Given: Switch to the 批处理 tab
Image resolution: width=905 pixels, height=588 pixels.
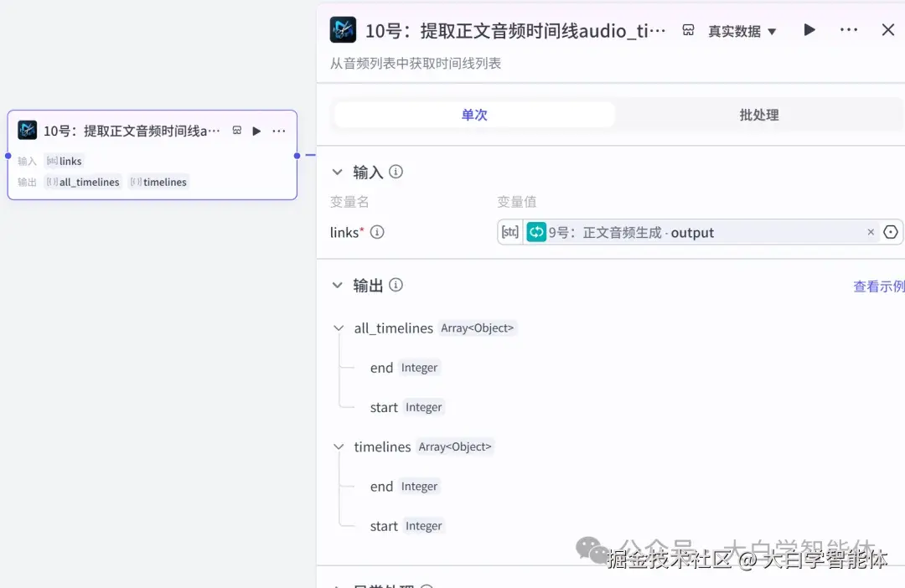Looking at the screenshot, I should (x=758, y=116).
